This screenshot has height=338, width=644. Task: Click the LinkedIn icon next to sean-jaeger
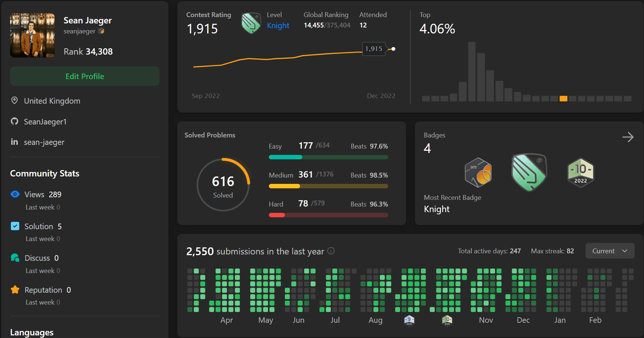[x=14, y=142]
